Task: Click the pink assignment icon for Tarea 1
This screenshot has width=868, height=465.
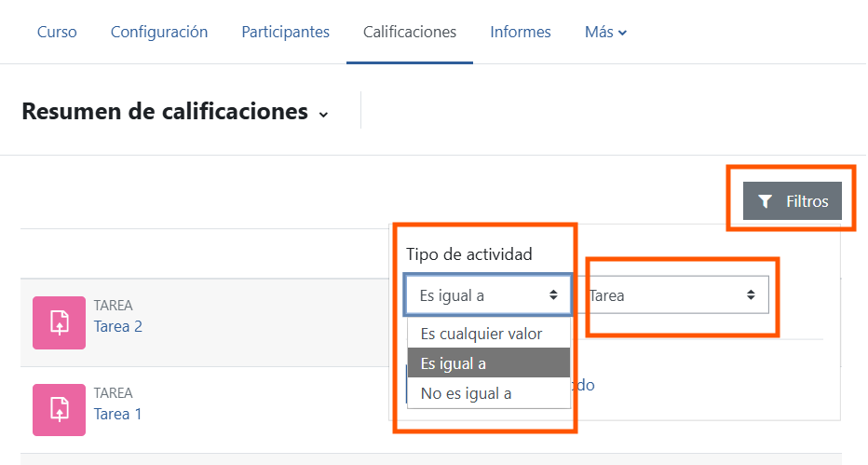Action: tap(60, 410)
